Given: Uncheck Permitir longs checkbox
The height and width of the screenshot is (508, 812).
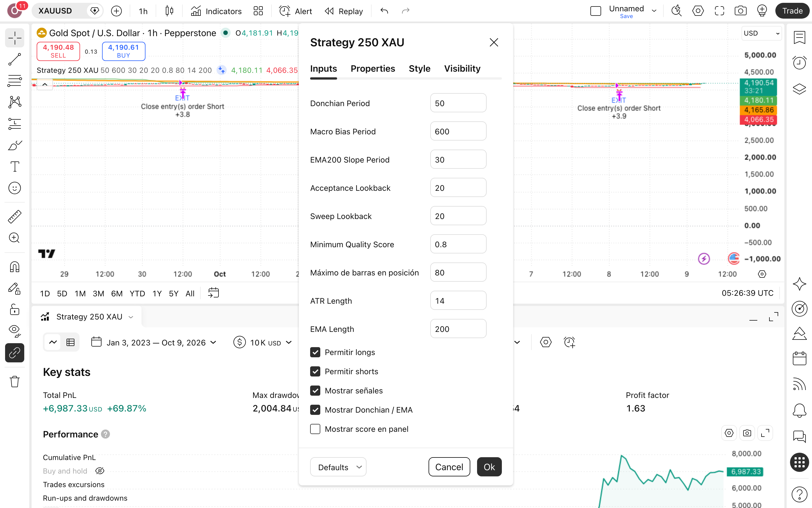Looking at the screenshot, I should click(315, 352).
